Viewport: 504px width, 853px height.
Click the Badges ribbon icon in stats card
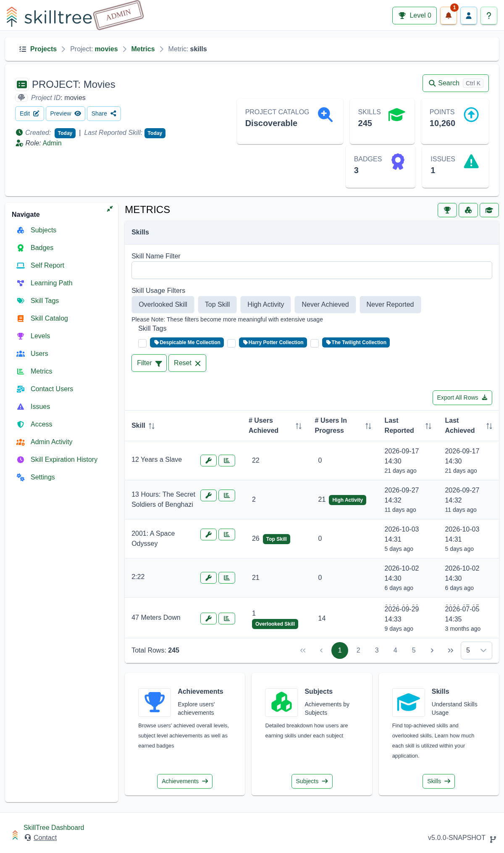pyautogui.click(x=398, y=161)
